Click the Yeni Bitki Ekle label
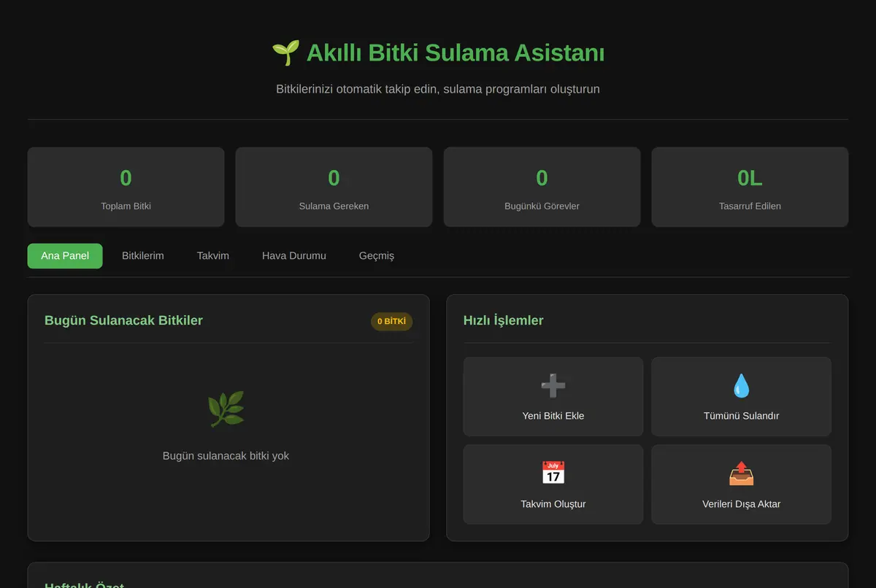 [x=553, y=416]
